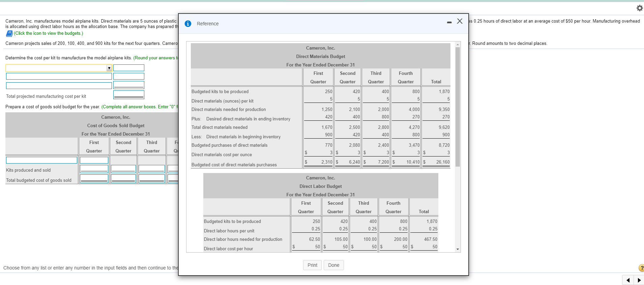Click 'Reference' dialog title text

pyautogui.click(x=208, y=24)
